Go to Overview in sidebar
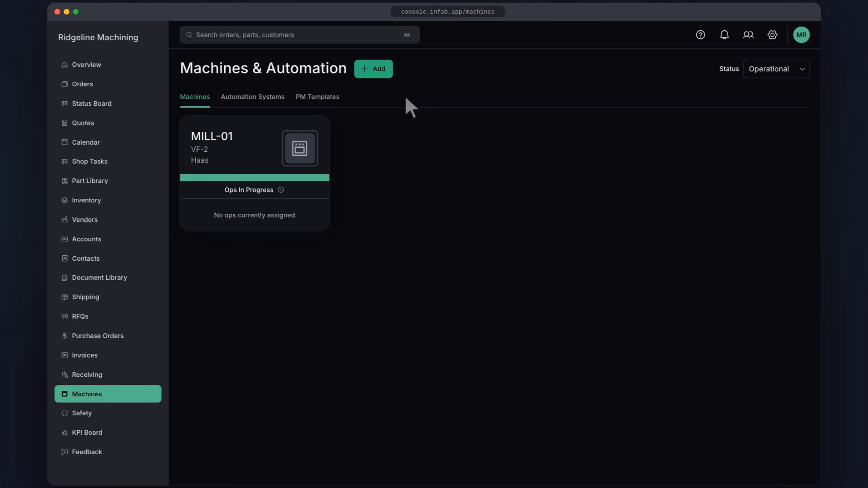 108,65
